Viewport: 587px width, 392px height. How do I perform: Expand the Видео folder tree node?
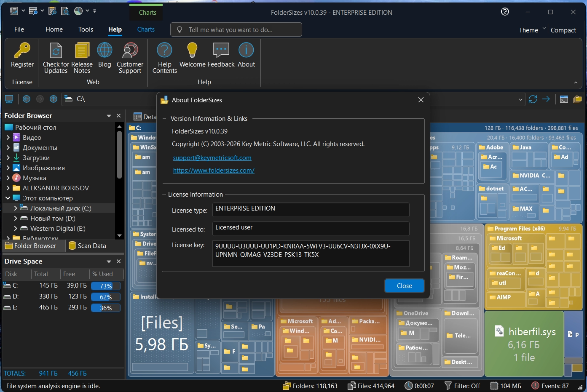click(8, 137)
